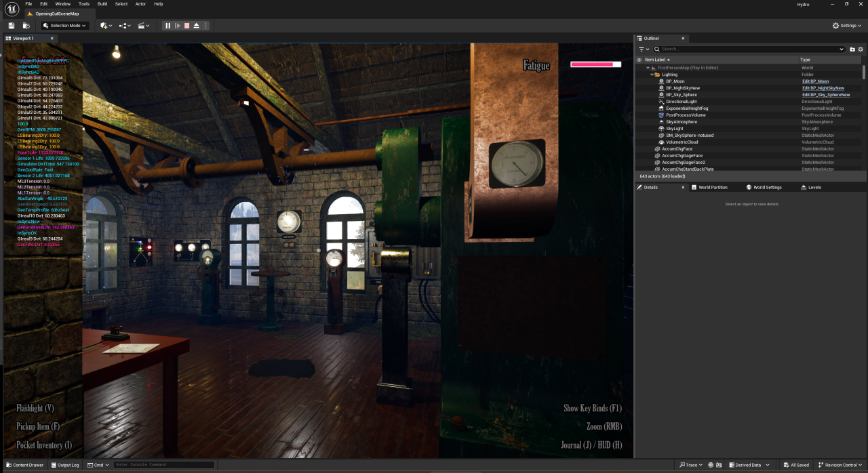Open the Actor menu
Viewport: 868px width, 473px height.
[x=140, y=4]
